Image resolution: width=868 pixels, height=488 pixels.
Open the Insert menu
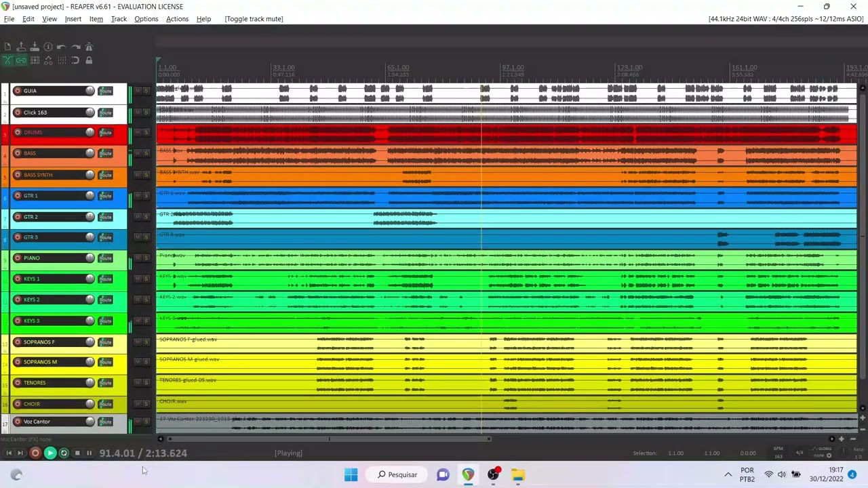pos(73,19)
